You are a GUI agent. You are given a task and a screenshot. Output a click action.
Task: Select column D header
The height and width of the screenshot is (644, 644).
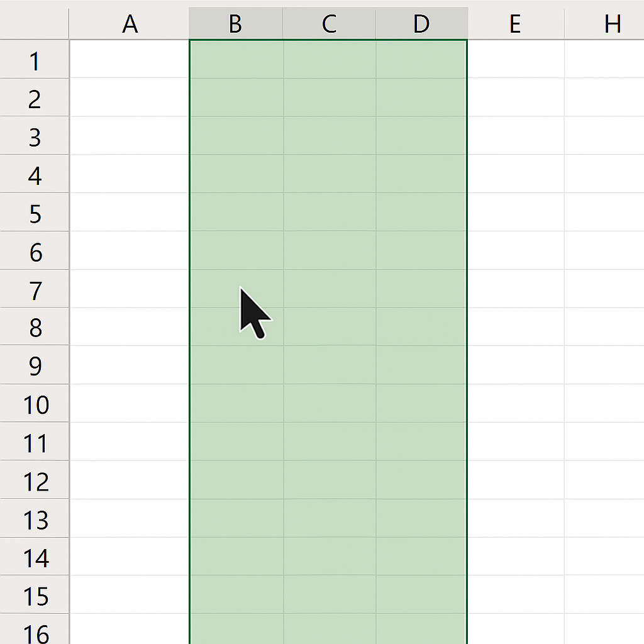coord(421,23)
